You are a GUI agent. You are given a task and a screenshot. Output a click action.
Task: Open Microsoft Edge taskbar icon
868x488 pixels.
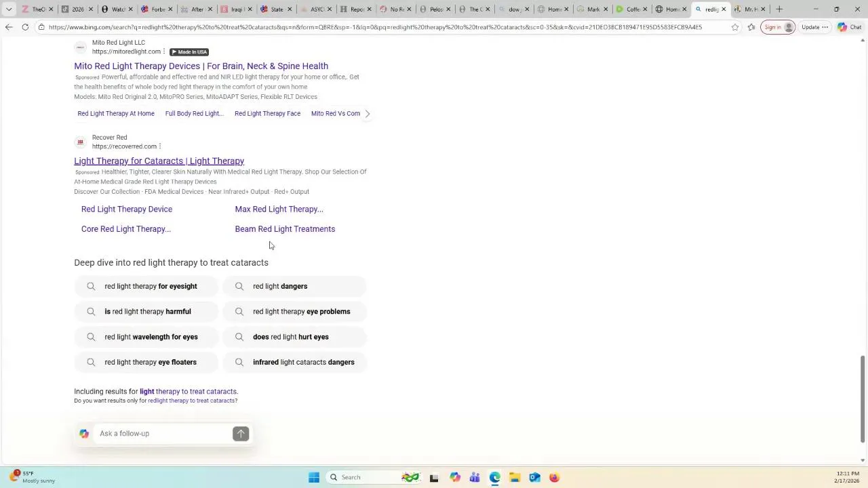coord(495,477)
